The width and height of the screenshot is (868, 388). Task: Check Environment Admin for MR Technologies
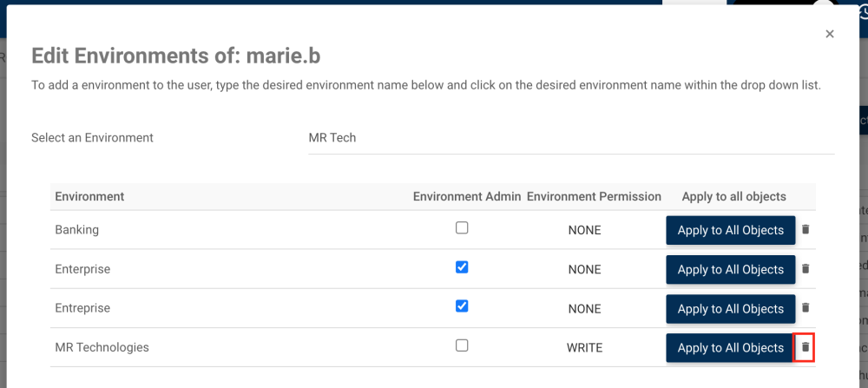pyautogui.click(x=462, y=345)
